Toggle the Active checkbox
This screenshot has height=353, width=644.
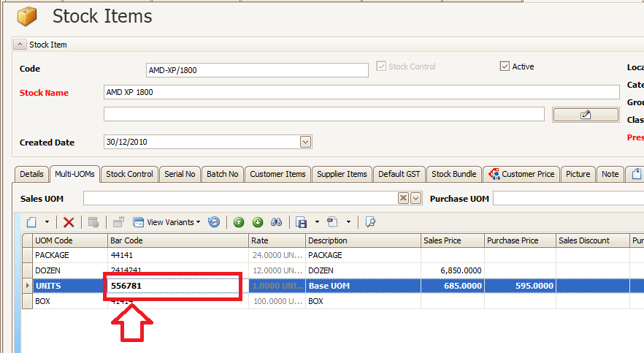tap(505, 67)
